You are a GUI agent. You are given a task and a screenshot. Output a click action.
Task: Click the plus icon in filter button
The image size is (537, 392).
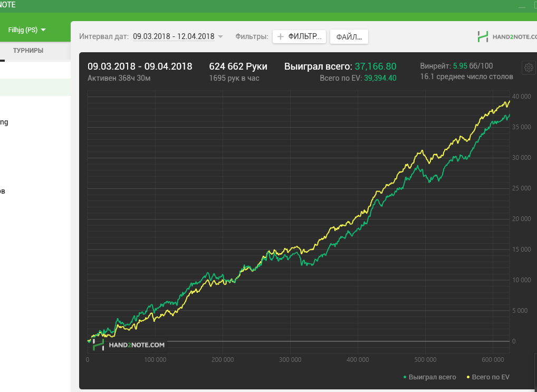281,36
